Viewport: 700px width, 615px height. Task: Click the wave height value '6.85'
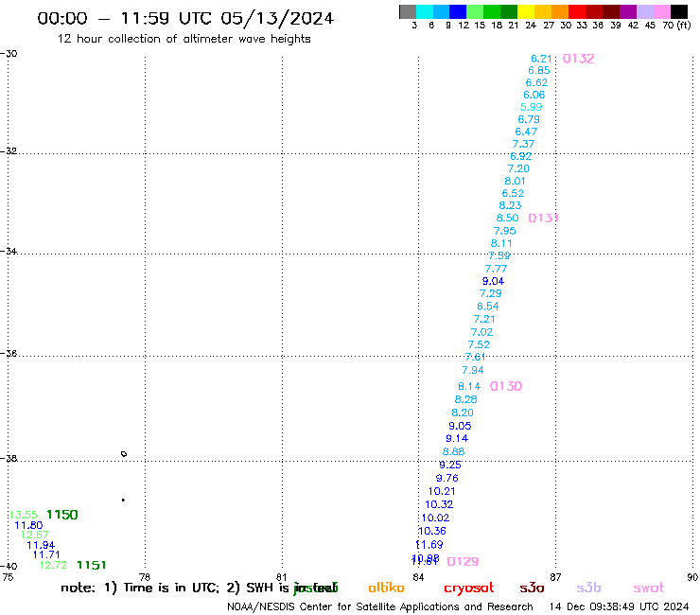pyautogui.click(x=539, y=71)
